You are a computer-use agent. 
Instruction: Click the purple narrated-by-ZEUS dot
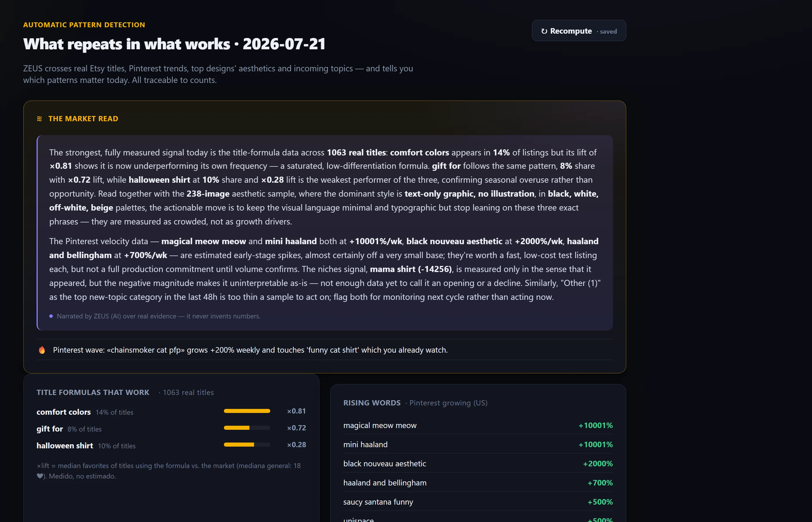click(x=51, y=316)
